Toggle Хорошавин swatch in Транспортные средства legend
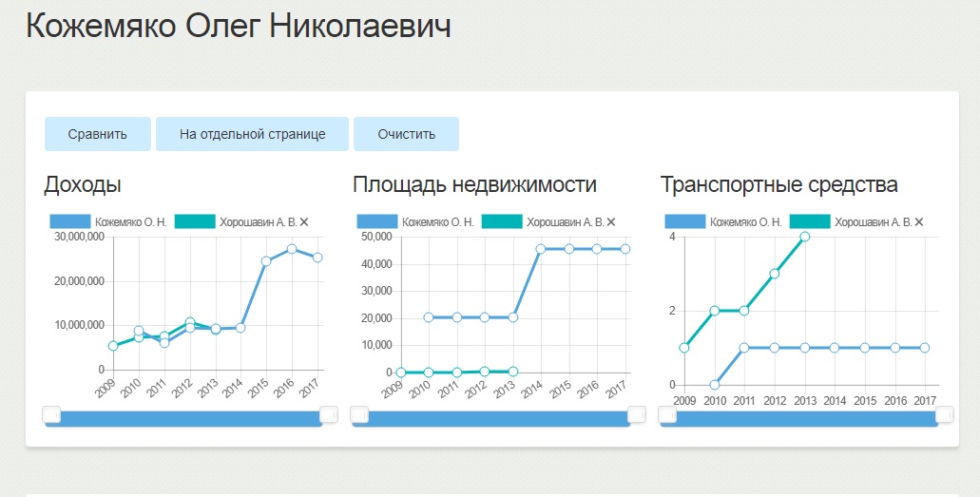This screenshot has width=980, height=497. coord(809,222)
